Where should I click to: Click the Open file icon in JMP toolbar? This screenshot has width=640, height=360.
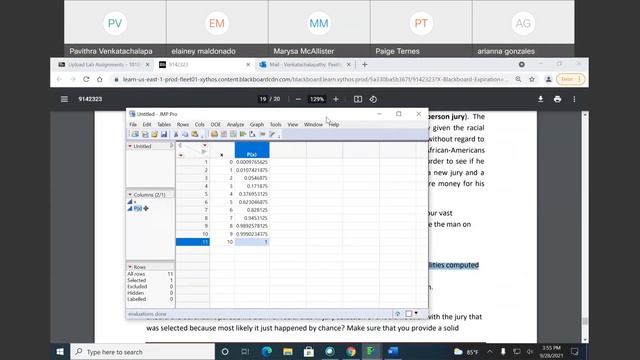pyautogui.click(x=145, y=134)
